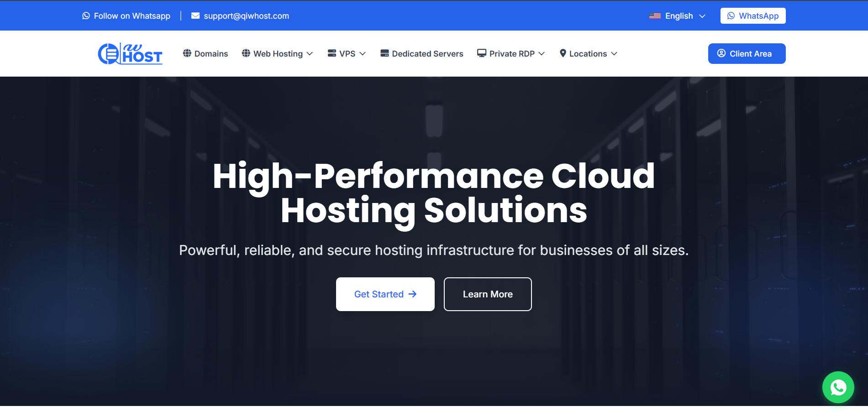Viewport: 868px width, 416px height.
Task: Open the Client Area button
Action: (747, 54)
